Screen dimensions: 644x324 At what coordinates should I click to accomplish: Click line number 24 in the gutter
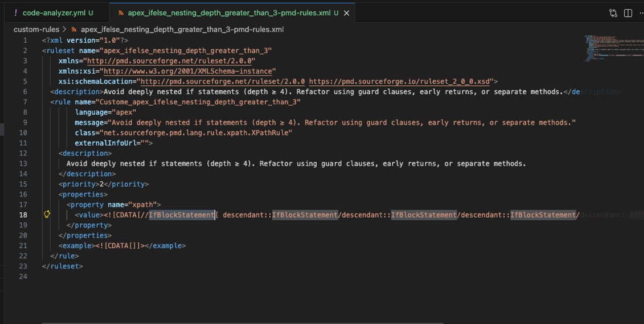(x=23, y=276)
